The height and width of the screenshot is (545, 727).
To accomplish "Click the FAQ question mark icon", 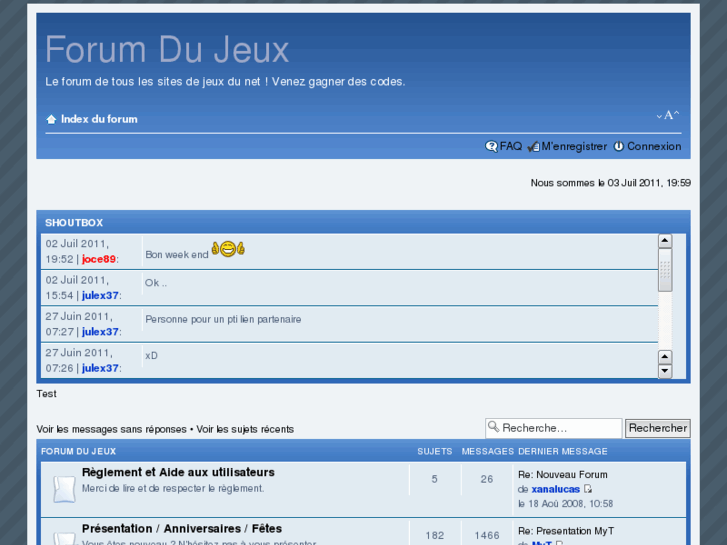I will (491, 147).
